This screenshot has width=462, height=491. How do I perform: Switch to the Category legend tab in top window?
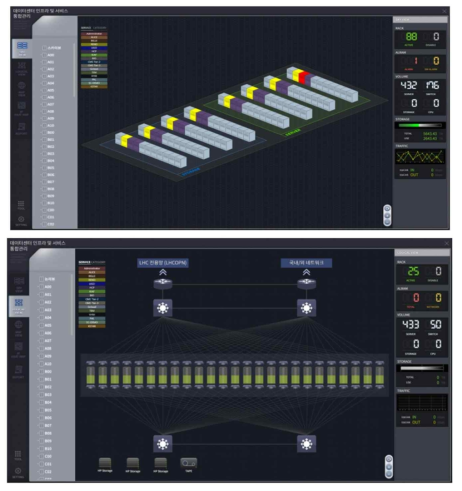(x=99, y=28)
